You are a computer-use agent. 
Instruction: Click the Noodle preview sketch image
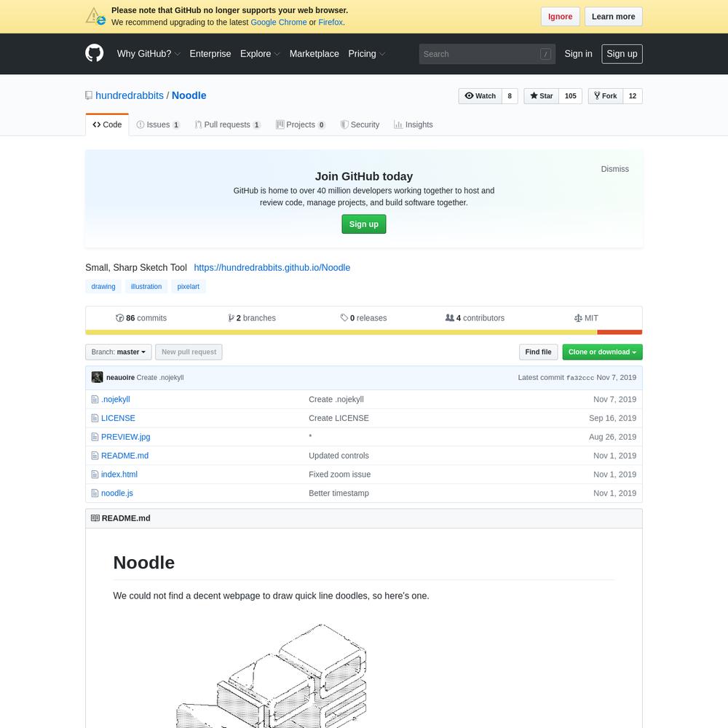point(272,676)
